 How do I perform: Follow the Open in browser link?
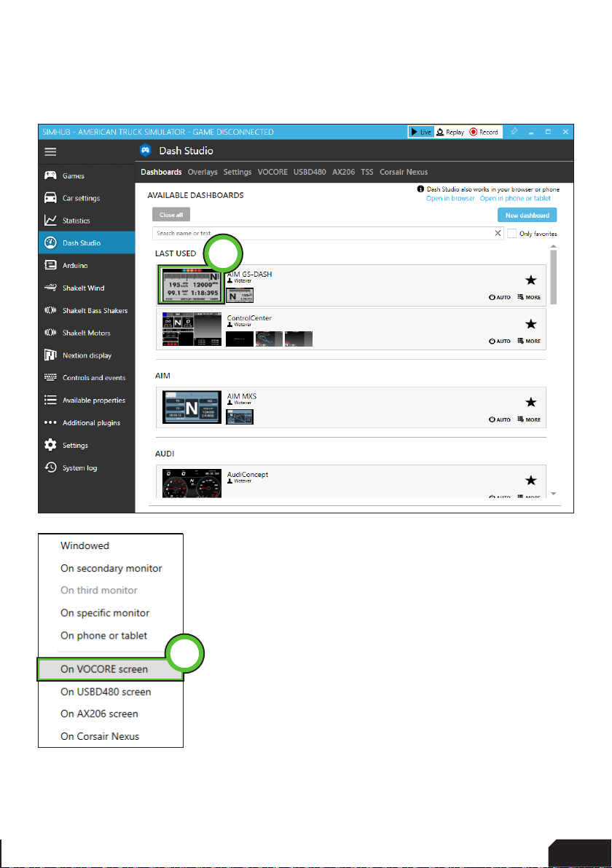click(x=450, y=198)
